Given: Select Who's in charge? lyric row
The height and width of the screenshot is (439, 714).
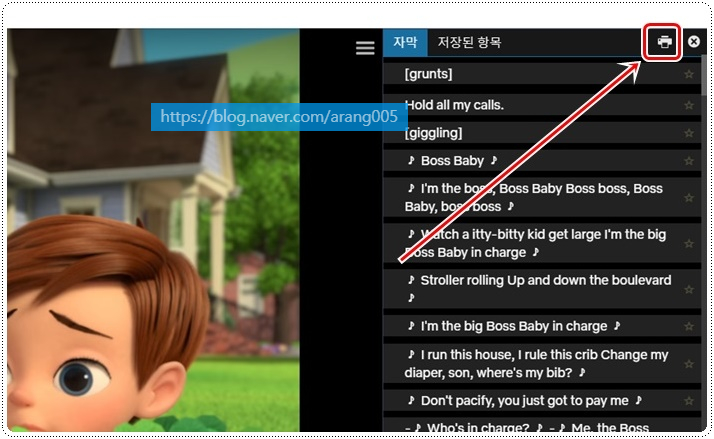Looking at the screenshot, I should click(x=542, y=425).
